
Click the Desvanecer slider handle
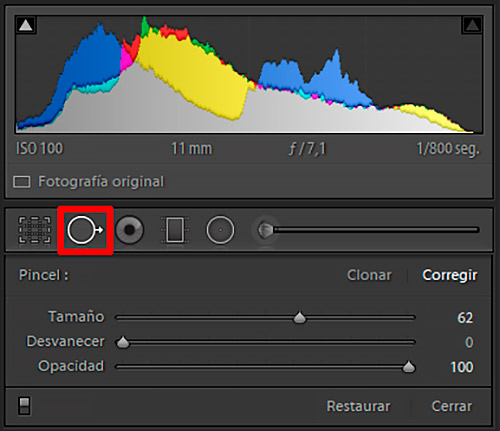[x=123, y=342]
